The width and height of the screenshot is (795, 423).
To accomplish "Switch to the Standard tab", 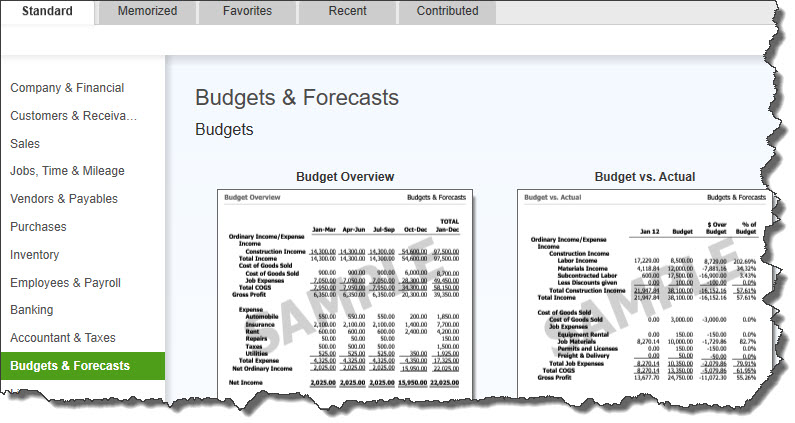I will pyautogui.click(x=47, y=11).
